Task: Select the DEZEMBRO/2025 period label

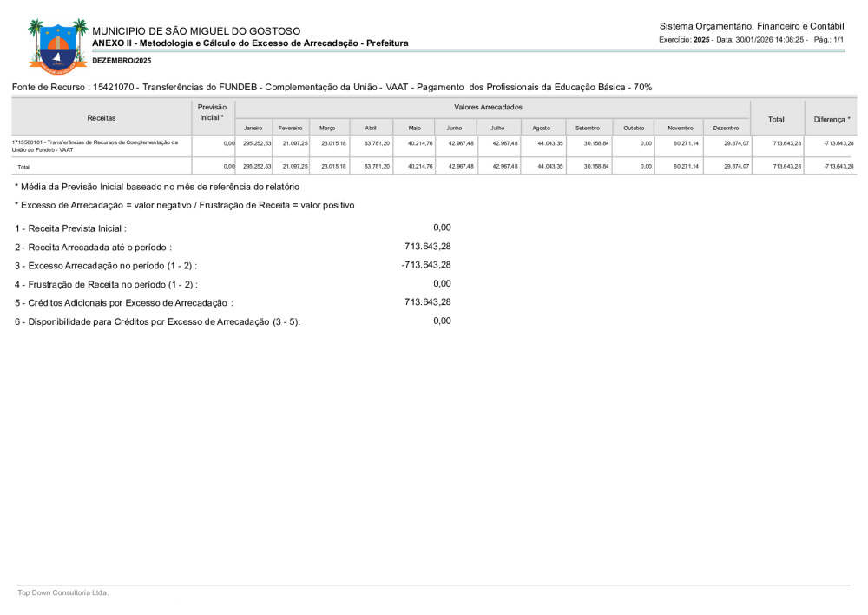Action: 122,60
